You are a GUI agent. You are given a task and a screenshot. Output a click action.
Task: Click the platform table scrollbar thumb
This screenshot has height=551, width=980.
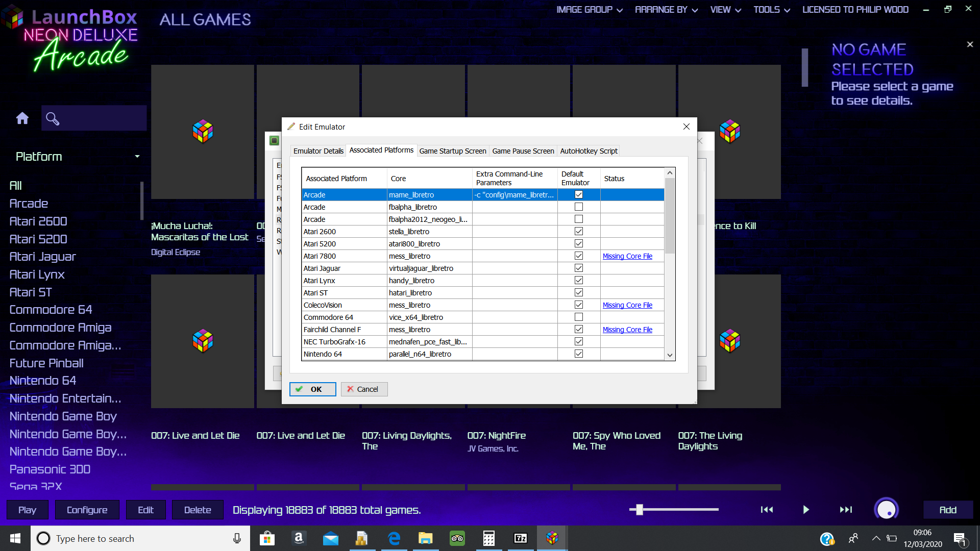click(x=670, y=216)
